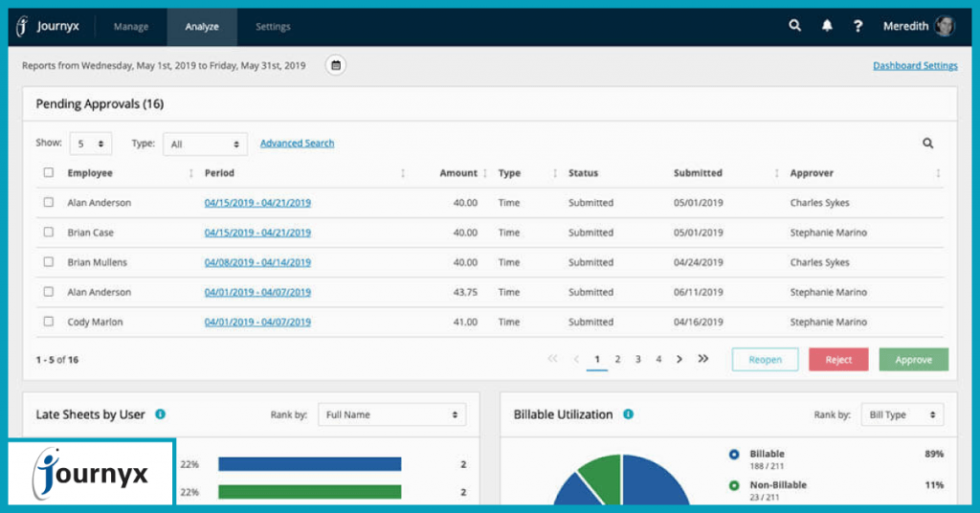Check the Alan Anderson 04/15/2019 row checkbox
This screenshot has height=513, width=980.
pos(49,203)
